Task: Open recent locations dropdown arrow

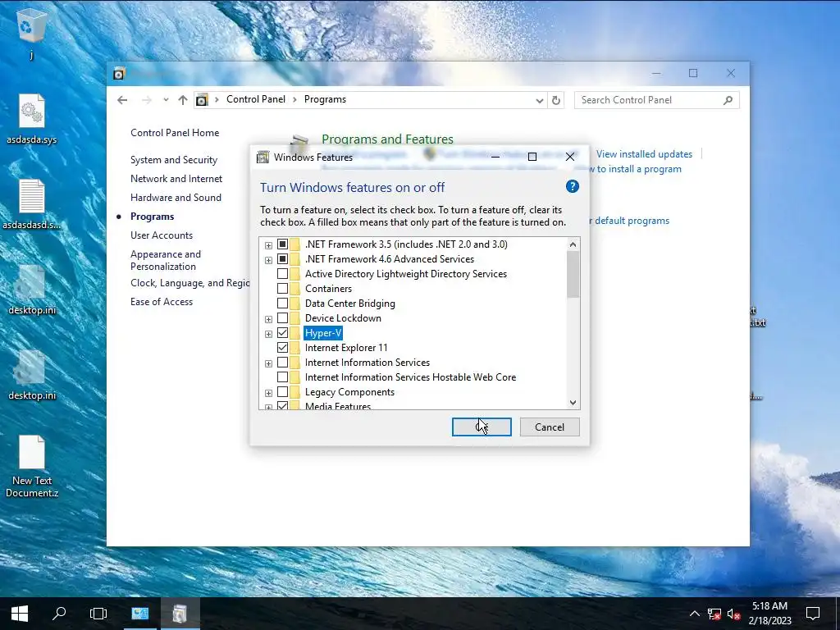Action: click(x=166, y=99)
